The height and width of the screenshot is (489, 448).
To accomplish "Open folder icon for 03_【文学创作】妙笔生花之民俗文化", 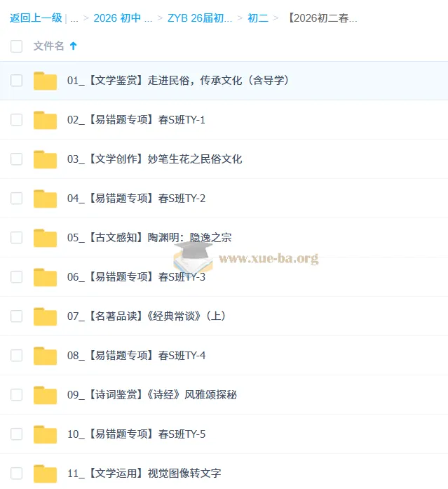I will (45, 159).
